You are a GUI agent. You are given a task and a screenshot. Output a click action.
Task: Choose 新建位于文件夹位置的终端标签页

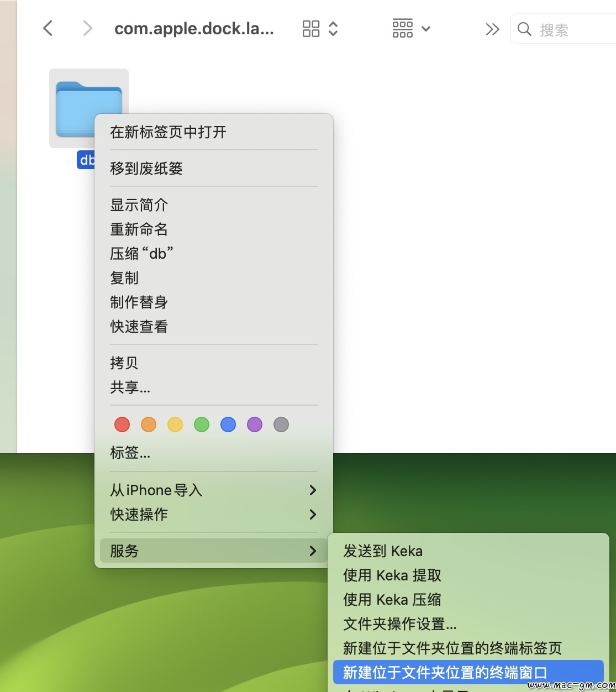[x=468, y=648]
